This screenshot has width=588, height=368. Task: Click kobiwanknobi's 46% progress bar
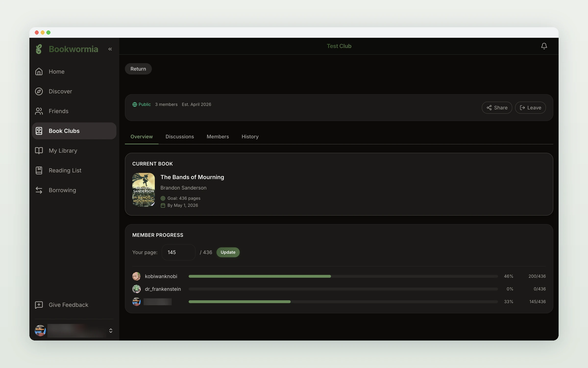click(343, 276)
